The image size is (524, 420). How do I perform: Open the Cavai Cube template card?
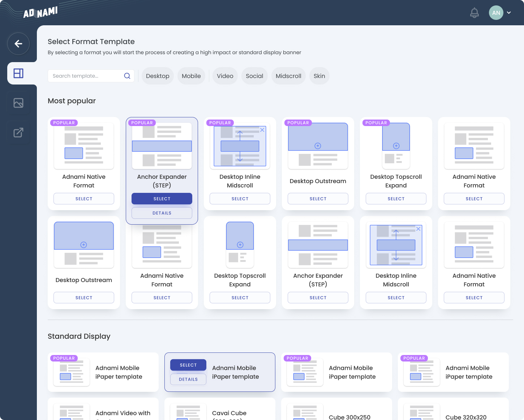[220, 409]
